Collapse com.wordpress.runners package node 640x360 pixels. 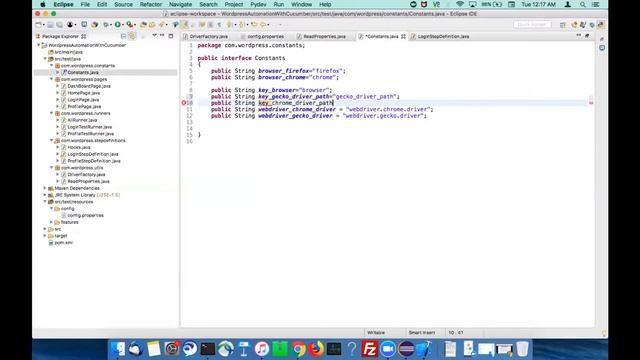[52, 113]
